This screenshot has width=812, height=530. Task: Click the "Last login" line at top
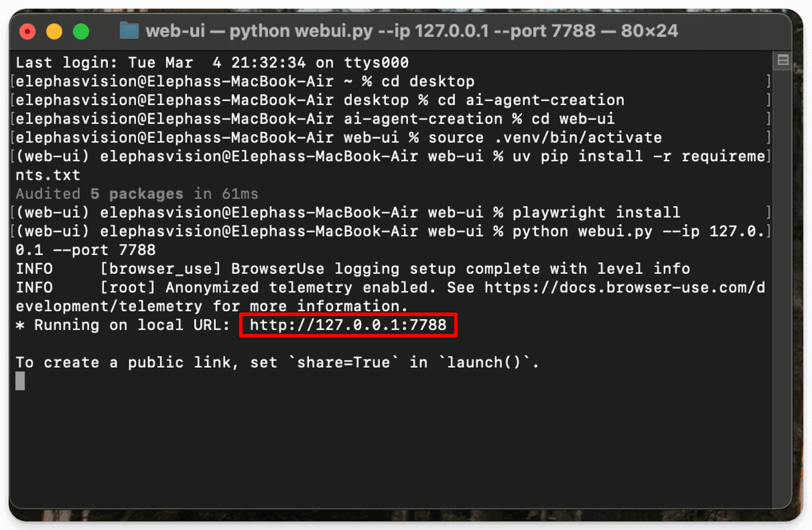pos(212,62)
